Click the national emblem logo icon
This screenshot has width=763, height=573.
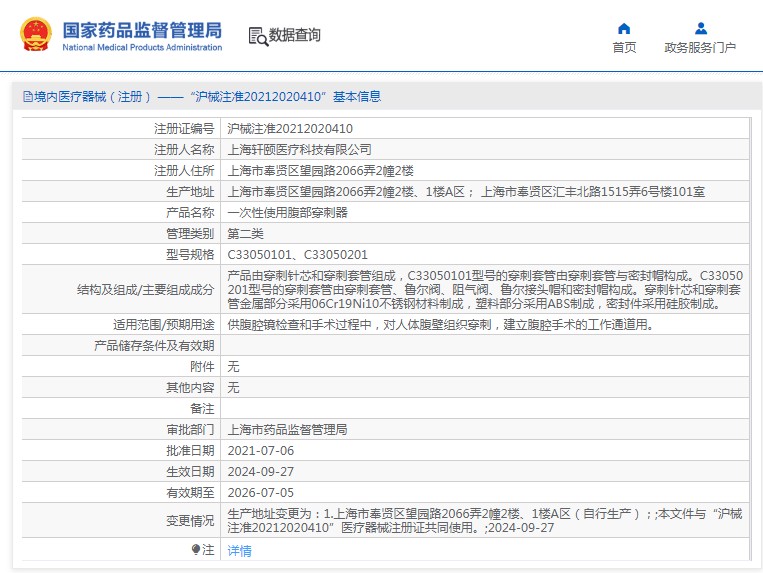click(x=36, y=35)
